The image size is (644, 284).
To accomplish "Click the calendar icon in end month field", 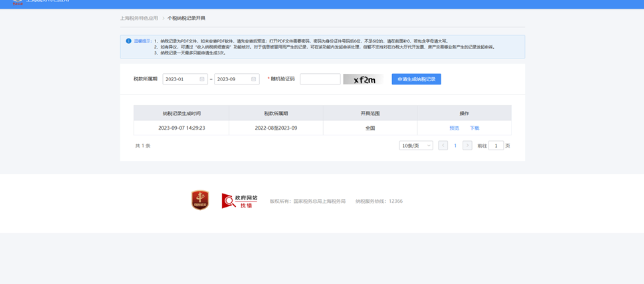I will (x=253, y=79).
